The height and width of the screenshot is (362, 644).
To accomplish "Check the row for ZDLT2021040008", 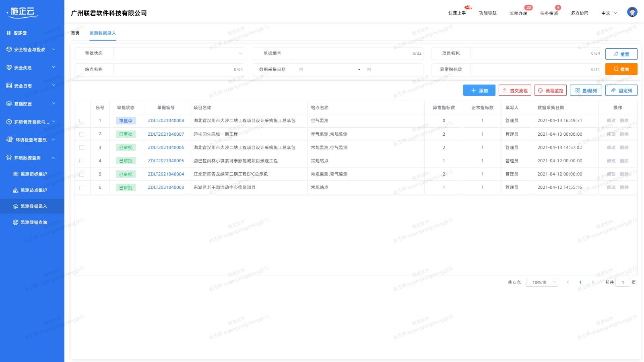I will click(82, 121).
